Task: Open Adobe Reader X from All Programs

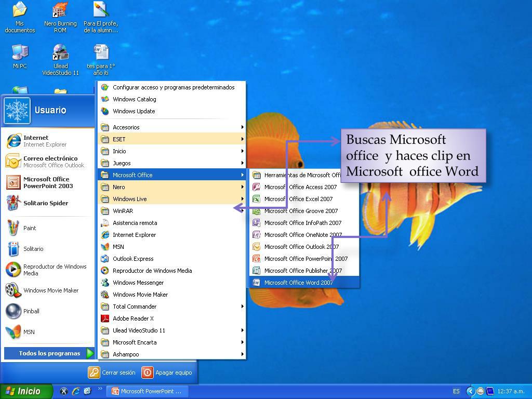Action: (171, 318)
